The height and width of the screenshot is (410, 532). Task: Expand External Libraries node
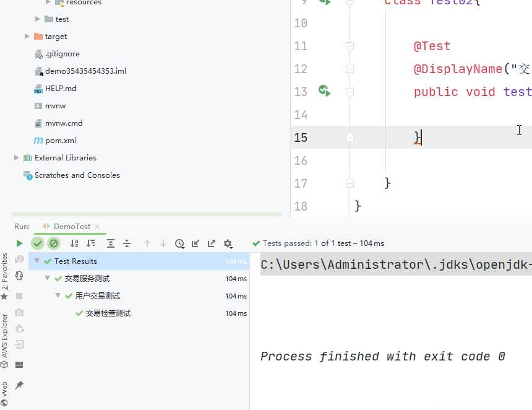(16, 157)
